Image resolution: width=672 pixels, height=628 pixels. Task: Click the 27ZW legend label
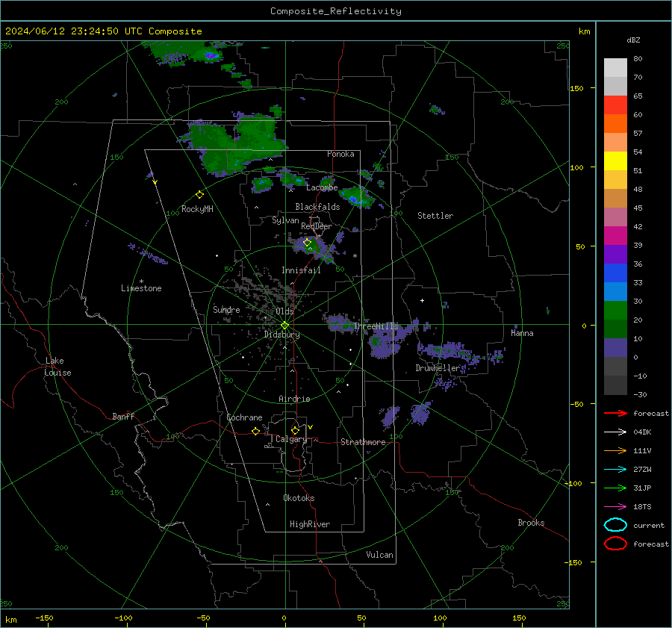point(642,470)
